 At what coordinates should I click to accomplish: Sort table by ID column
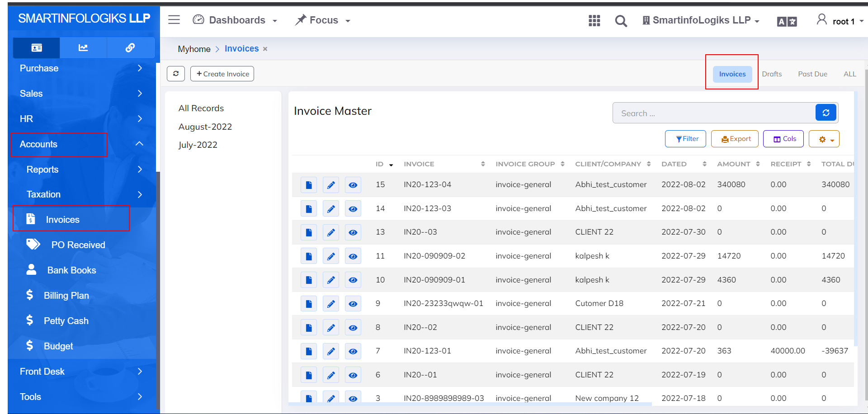384,164
